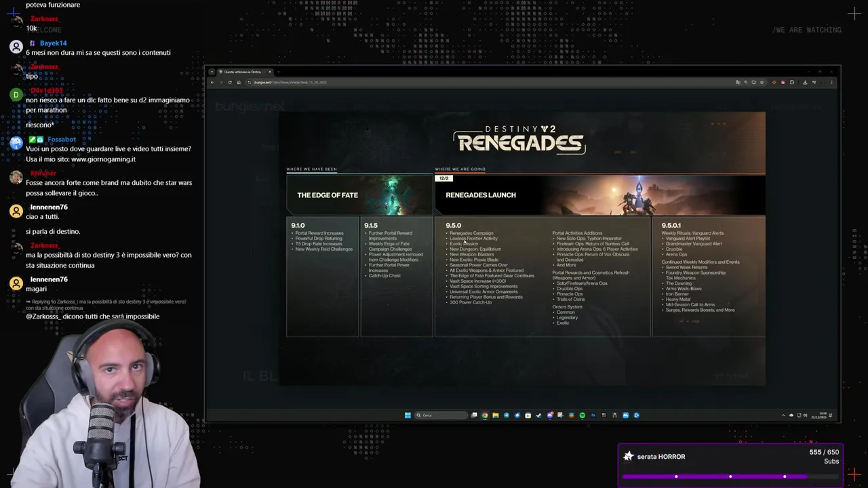
Task: Click the 'Where we have been' label
Action: [311, 169]
